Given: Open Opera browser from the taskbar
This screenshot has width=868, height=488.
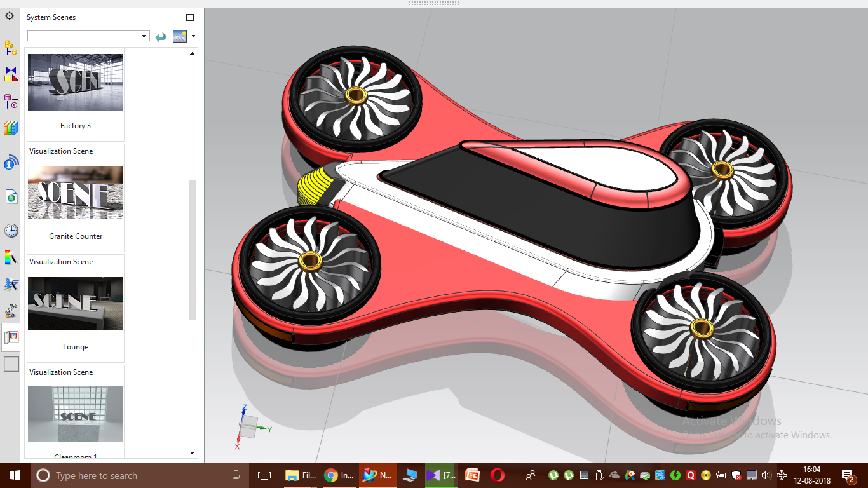Looking at the screenshot, I should (498, 475).
